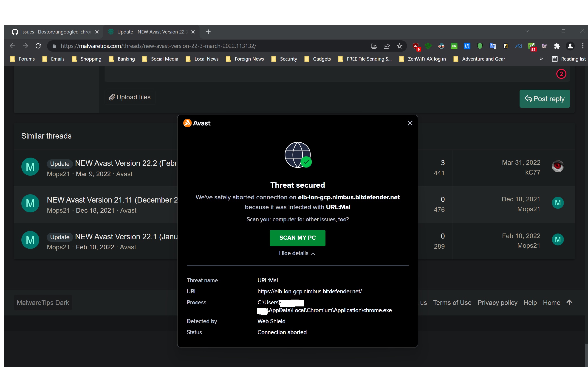
Task: Open the Google Translate extension
Action: [492, 46]
